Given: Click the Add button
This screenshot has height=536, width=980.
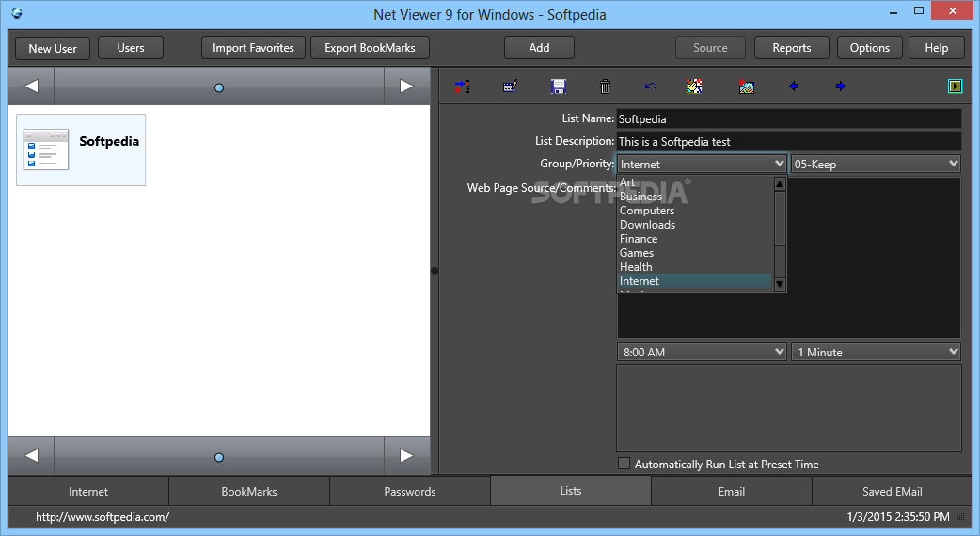Looking at the screenshot, I should 539,47.
